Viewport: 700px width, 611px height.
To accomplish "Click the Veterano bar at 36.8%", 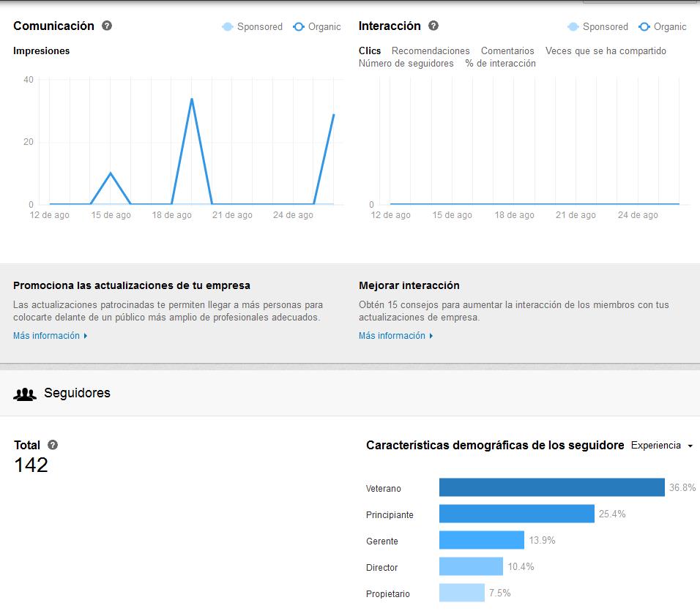I will pyautogui.click(x=553, y=488).
